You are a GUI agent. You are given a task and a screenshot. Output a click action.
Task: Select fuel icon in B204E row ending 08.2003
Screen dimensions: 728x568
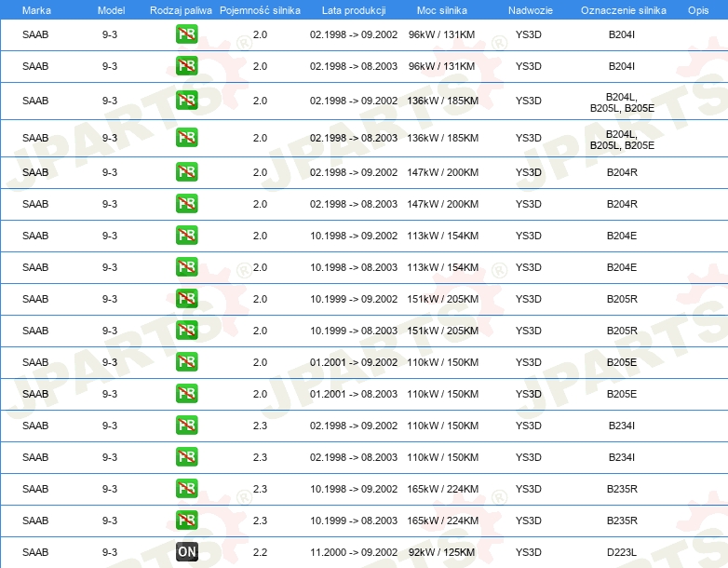[x=186, y=267]
